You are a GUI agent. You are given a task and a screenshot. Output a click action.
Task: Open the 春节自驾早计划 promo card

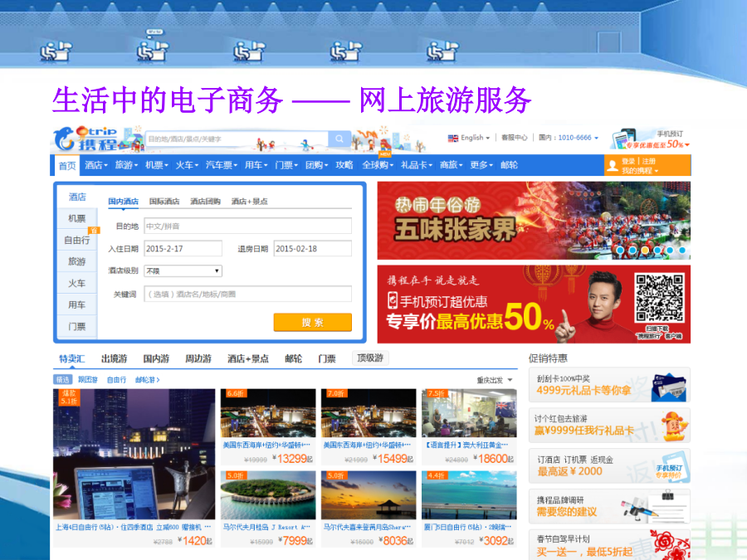coord(609,545)
